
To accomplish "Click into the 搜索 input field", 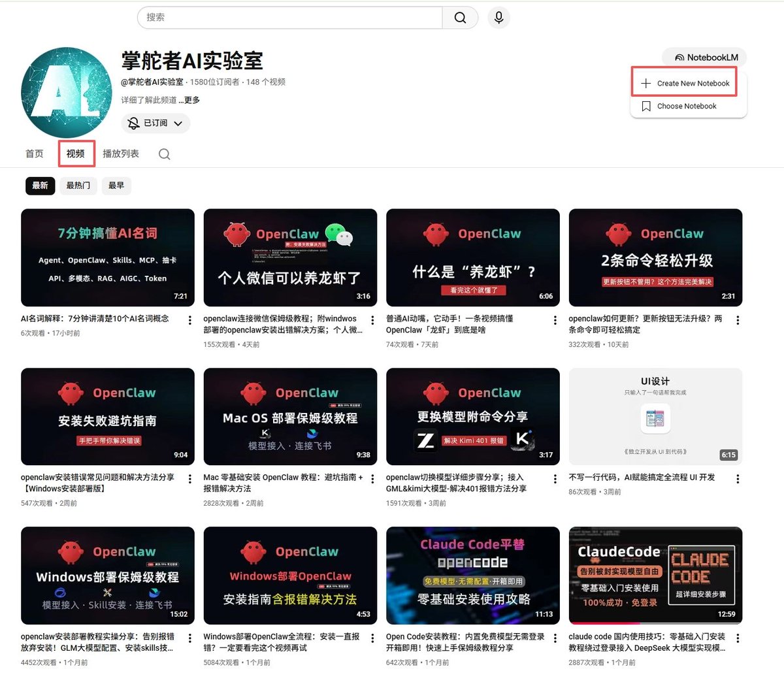I will point(290,18).
